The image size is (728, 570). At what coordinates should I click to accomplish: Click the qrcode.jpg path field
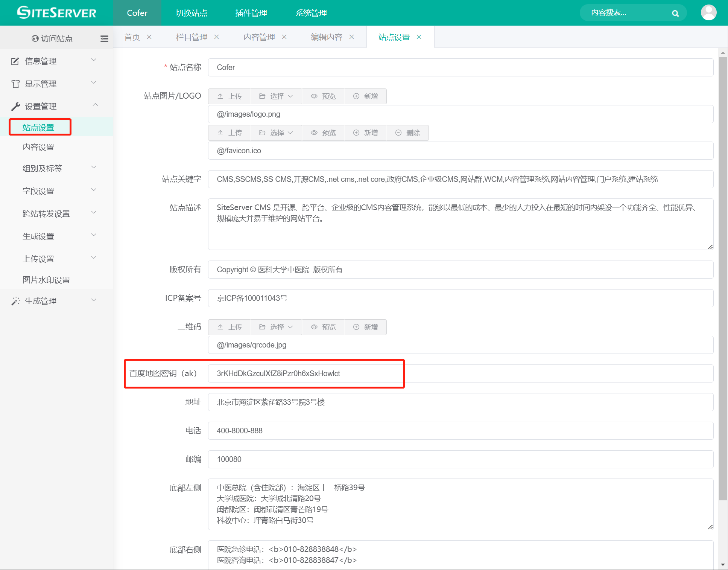point(461,345)
